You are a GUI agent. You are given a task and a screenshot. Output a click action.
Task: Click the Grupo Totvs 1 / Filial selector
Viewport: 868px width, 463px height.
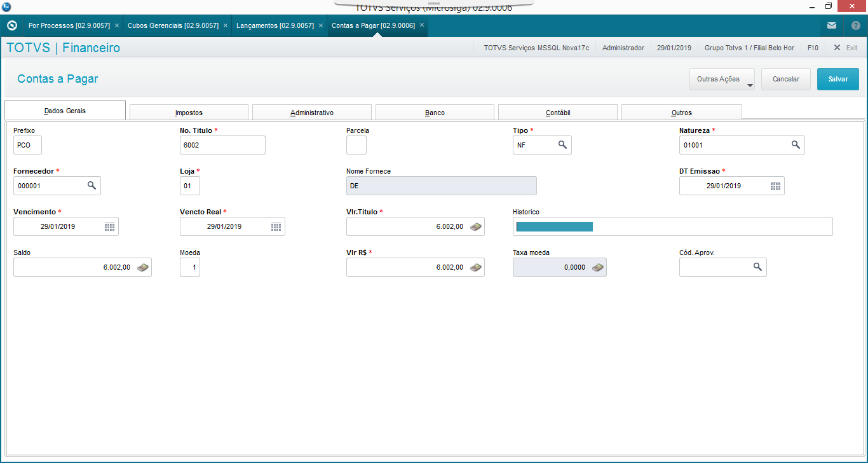(749, 48)
